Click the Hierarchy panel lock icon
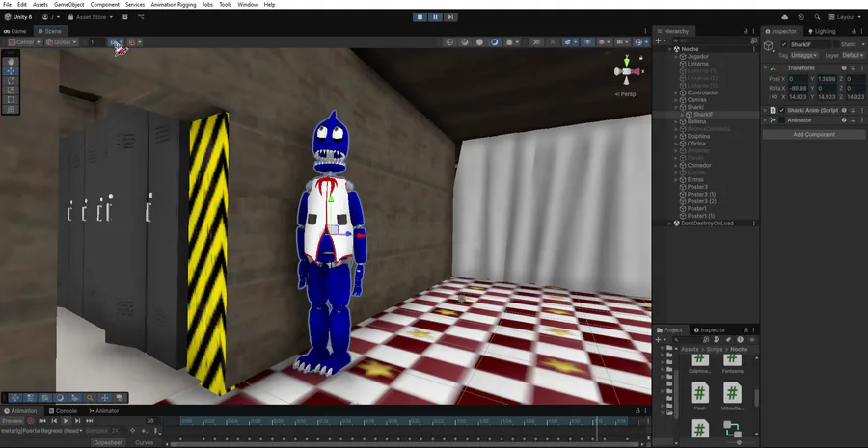 (x=746, y=32)
